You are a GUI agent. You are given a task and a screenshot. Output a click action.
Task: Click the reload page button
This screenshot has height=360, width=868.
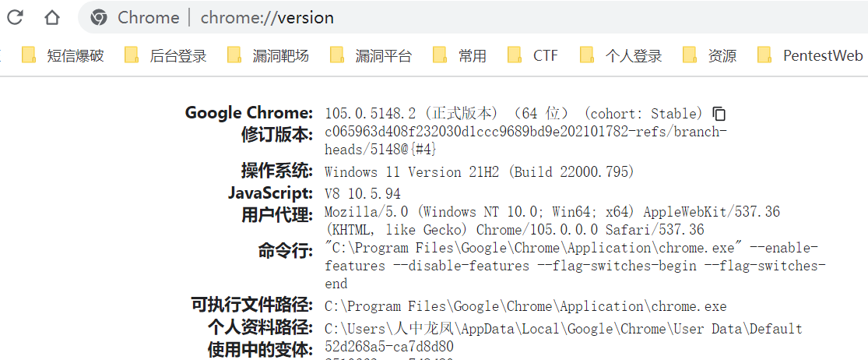pos(15,17)
